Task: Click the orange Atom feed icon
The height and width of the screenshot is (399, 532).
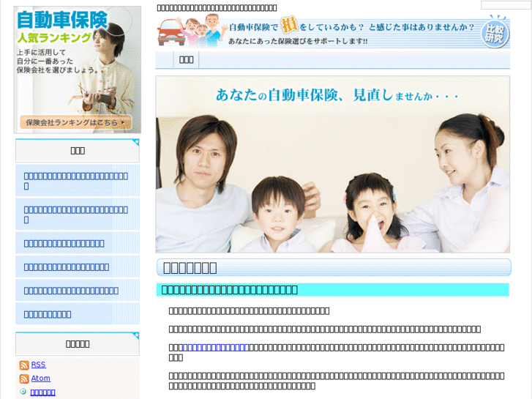Action: coord(24,379)
